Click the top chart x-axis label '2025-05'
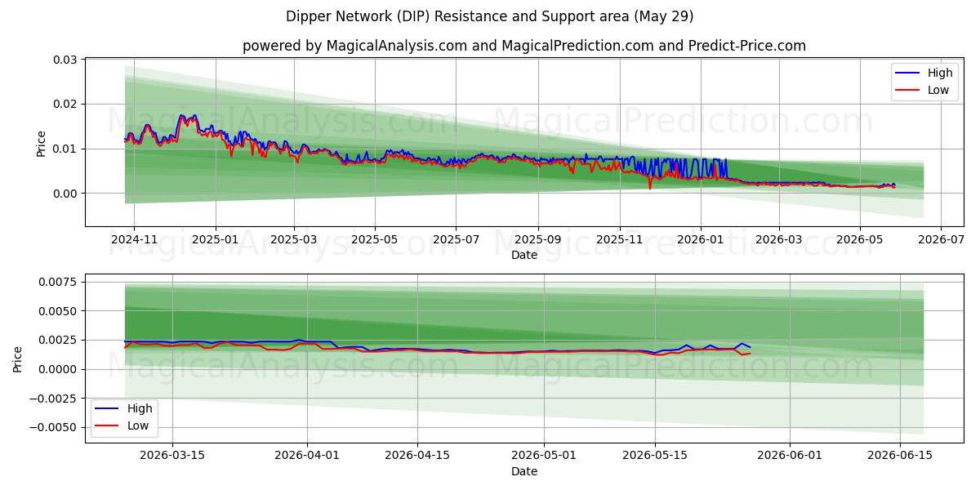 [x=375, y=241]
